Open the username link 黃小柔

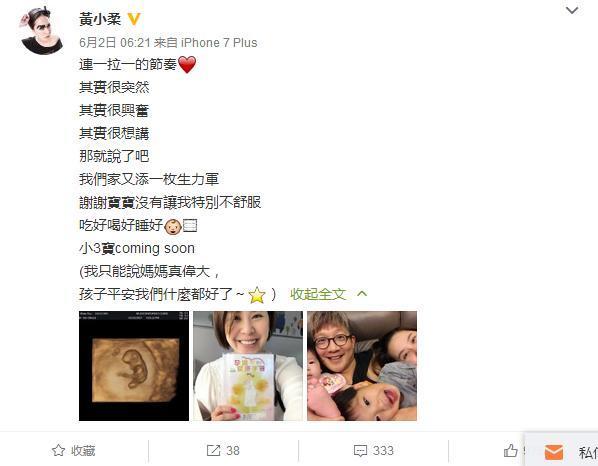(100, 19)
